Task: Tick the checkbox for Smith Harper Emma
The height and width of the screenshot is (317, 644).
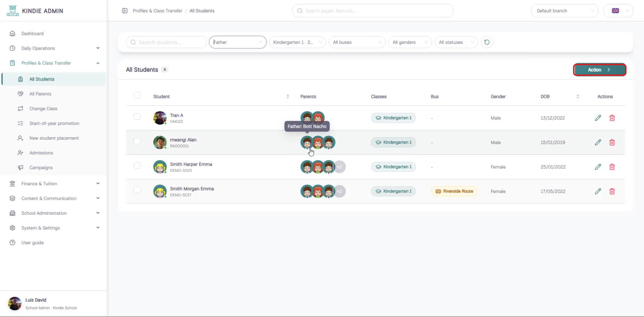Action: pyautogui.click(x=137, y=166)
